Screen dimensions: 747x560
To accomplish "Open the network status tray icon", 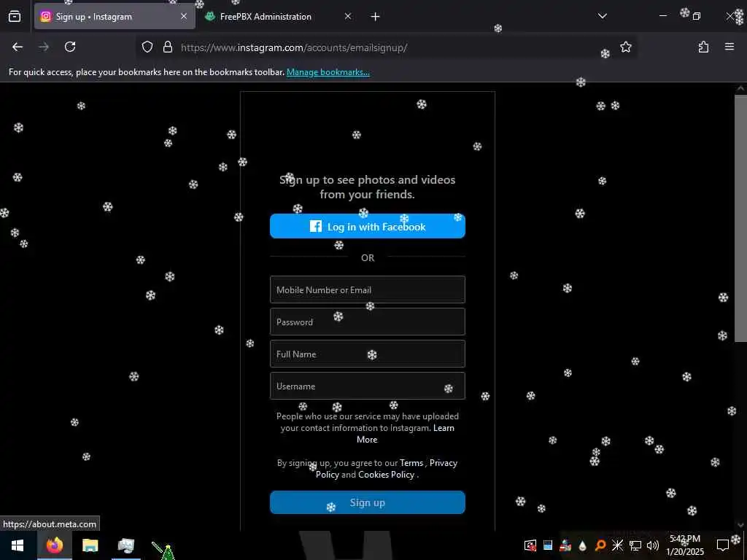I will point(635,545).
